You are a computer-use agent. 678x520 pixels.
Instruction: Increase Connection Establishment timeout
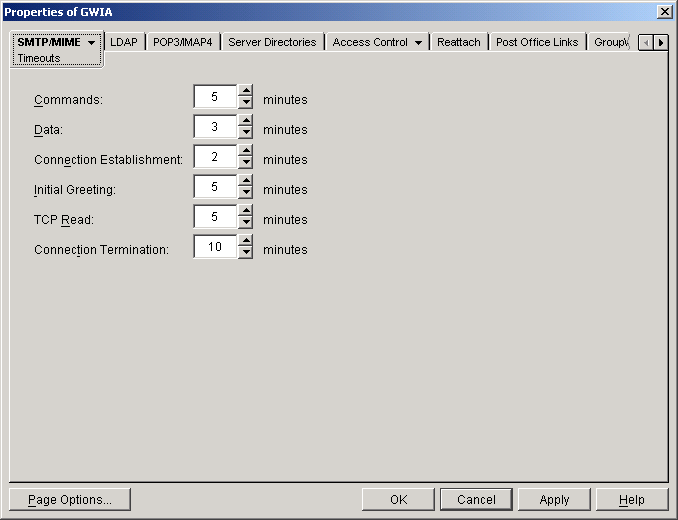246,151
